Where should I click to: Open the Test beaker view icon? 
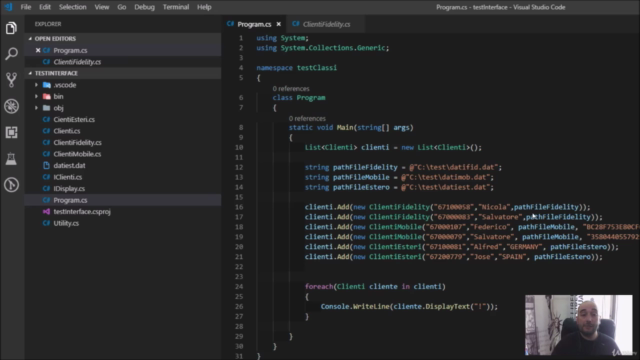click(11, 159)
